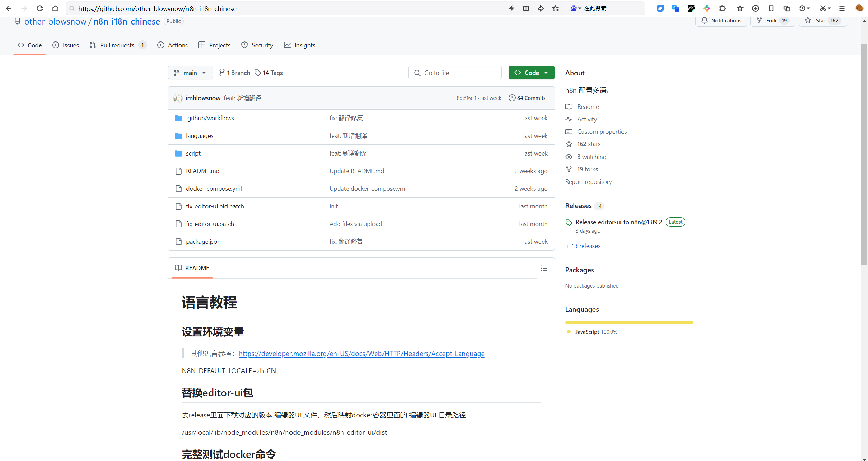Viewport: 868px width, 461px height.
Task: Click the lightning speed-mode icon in address bar
Action: click(x=511, y=8)
